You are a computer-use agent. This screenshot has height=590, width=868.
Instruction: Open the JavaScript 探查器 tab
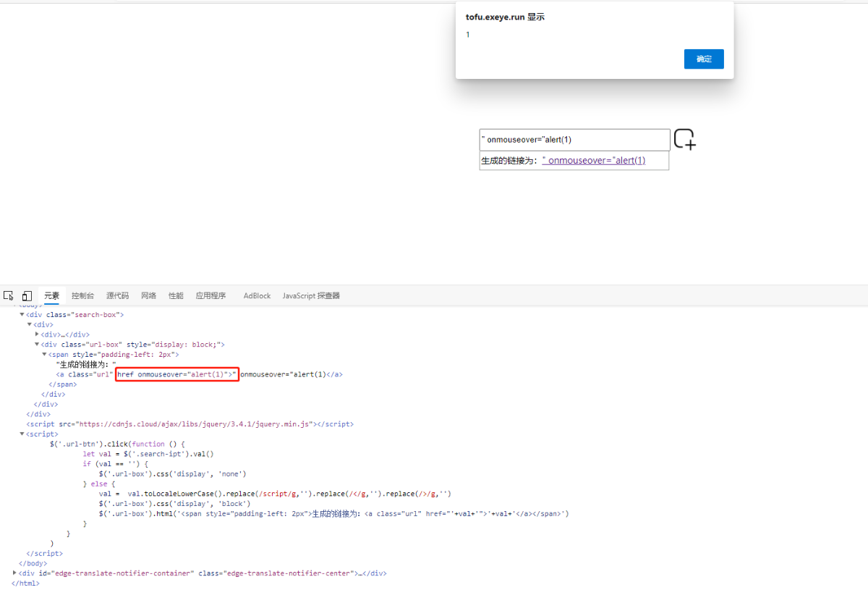[x=311, y=295]
